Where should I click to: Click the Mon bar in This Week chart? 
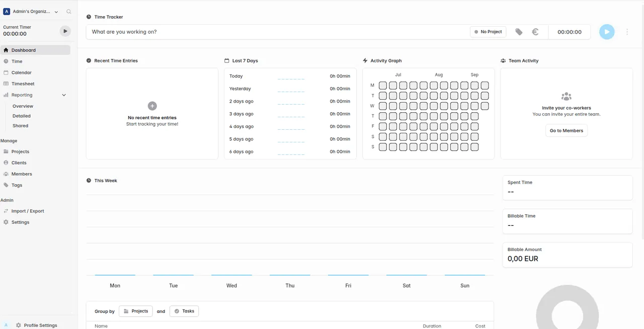tap(115, 275)
